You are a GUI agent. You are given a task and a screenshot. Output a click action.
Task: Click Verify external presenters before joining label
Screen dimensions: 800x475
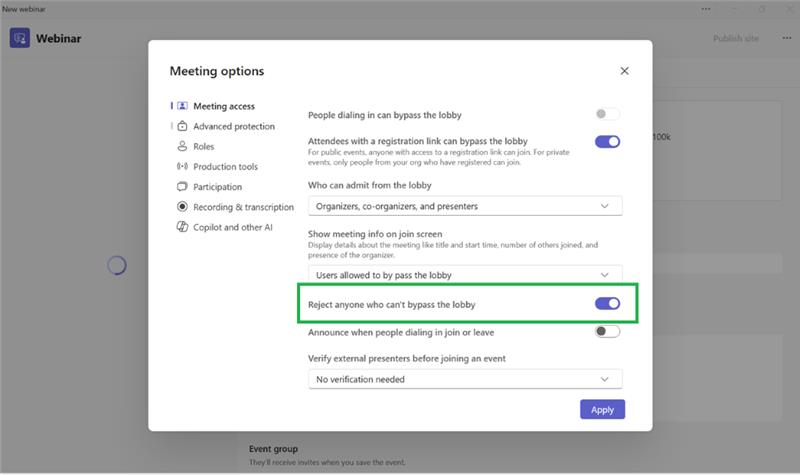407,358
